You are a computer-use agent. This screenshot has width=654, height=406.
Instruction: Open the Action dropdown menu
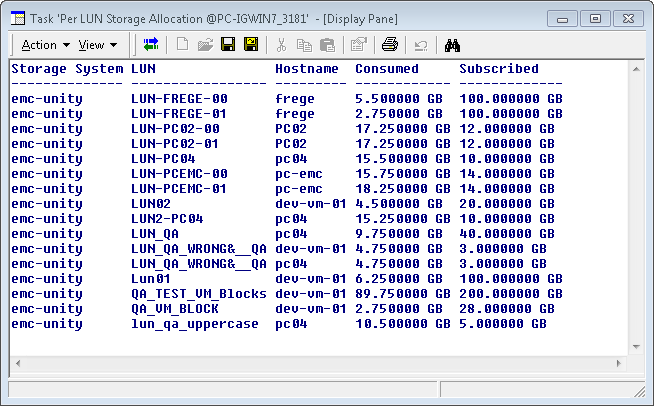click(x=45, y=45)
